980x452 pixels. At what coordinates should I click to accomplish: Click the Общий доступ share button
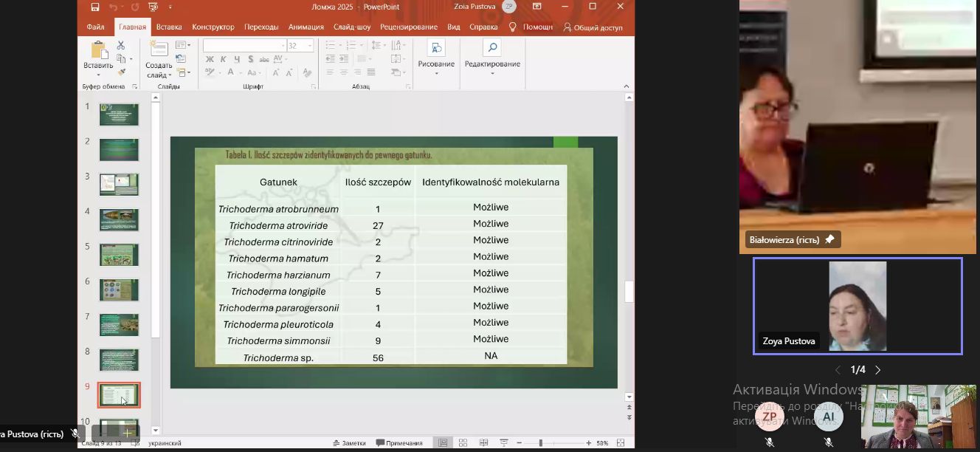pyautogui.click(x=593, y=27)
